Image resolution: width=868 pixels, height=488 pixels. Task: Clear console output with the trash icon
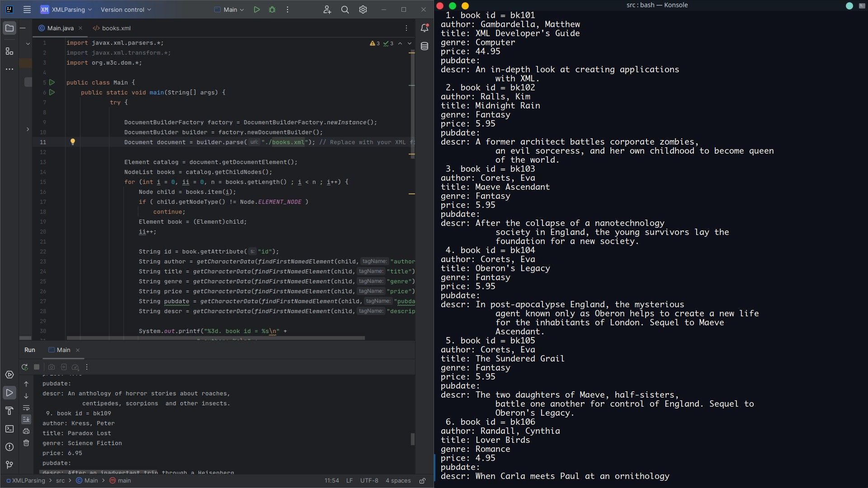tap(27, 443)
